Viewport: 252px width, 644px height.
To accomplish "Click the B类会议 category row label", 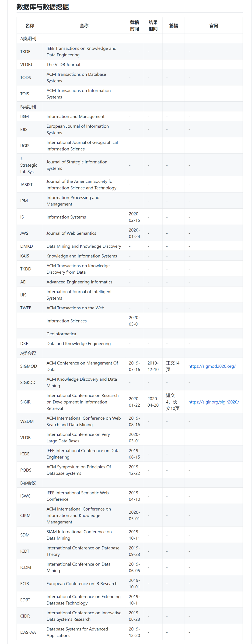I will 28,483.
